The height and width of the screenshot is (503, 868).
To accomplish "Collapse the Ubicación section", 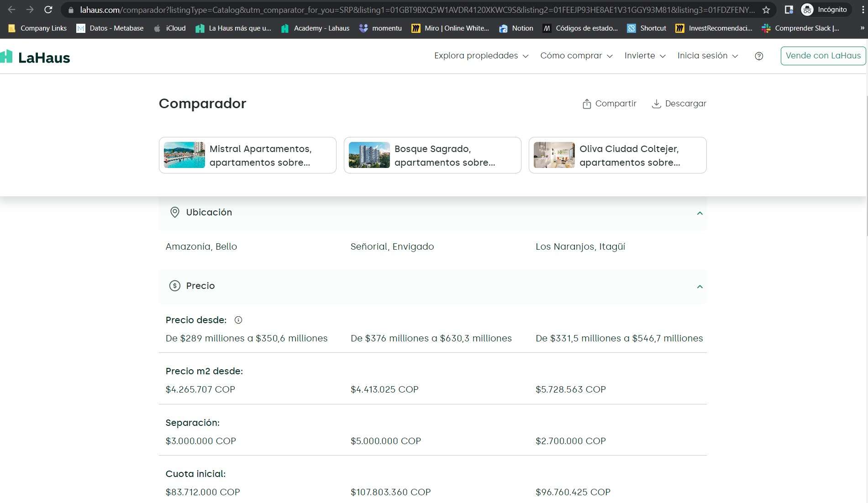I will click(x=700, y=213).
